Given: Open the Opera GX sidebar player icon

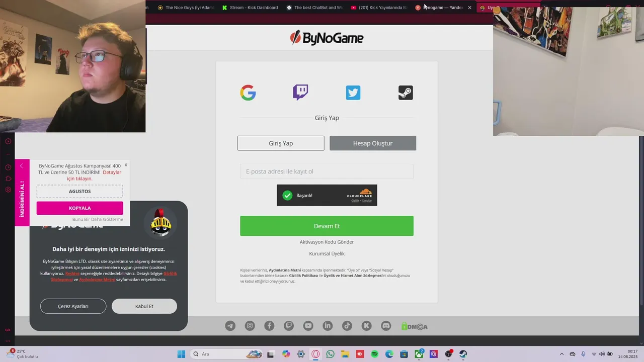Looking at the screenshot, I should [x=8, y=141].
